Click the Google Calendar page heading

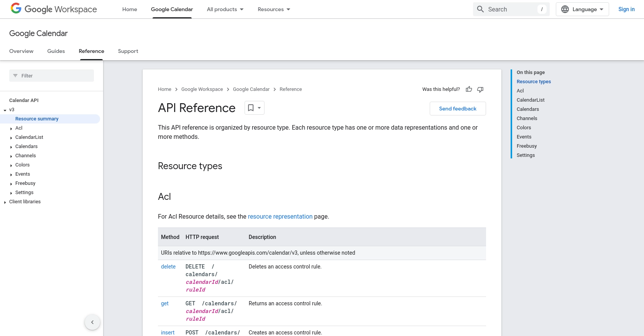point(38,33)
